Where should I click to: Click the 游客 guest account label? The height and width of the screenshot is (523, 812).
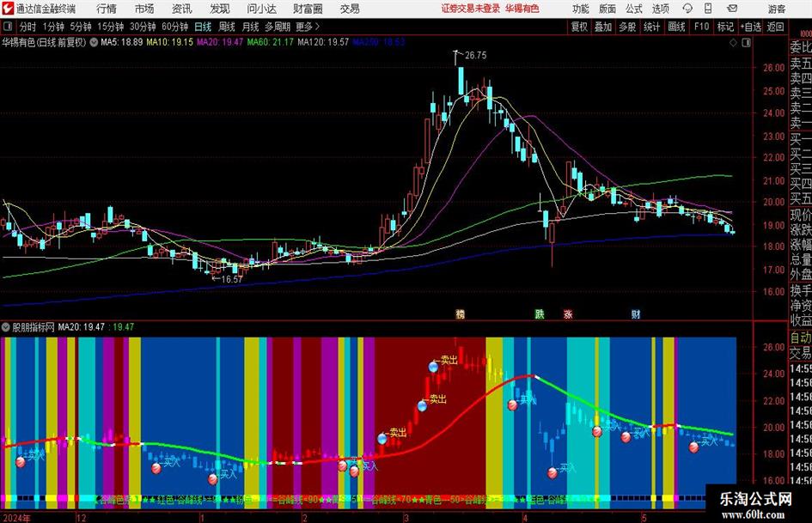point(776,9)
